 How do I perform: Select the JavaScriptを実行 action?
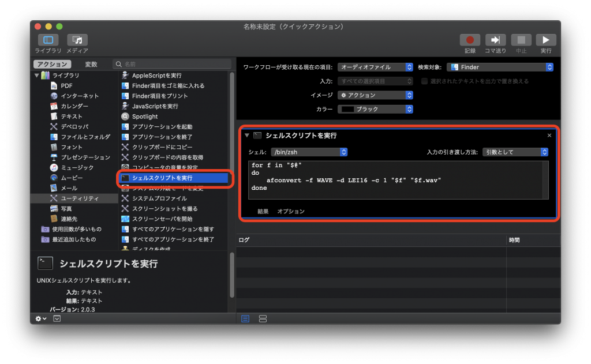pyautogui.click(x=154, y=106)
